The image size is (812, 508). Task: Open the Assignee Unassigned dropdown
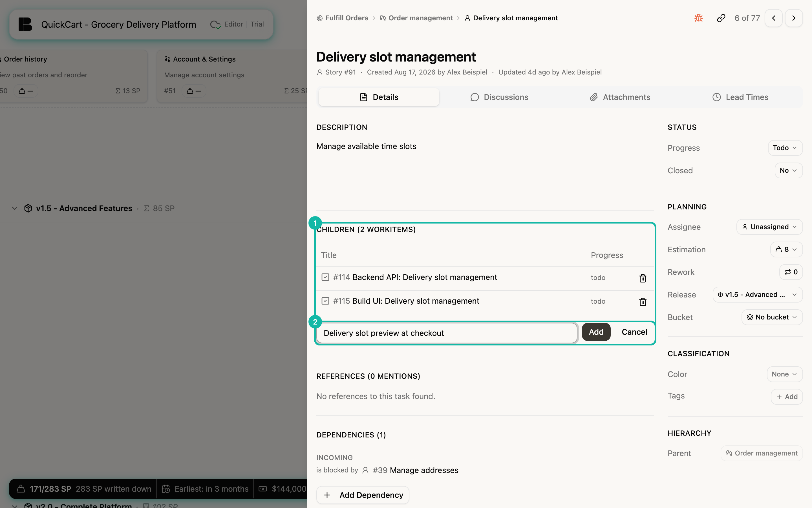(769, 227)
